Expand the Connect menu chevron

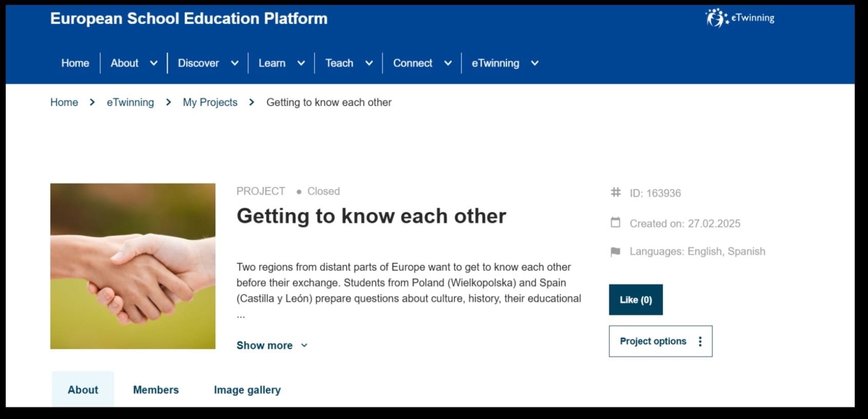[448, 63]
